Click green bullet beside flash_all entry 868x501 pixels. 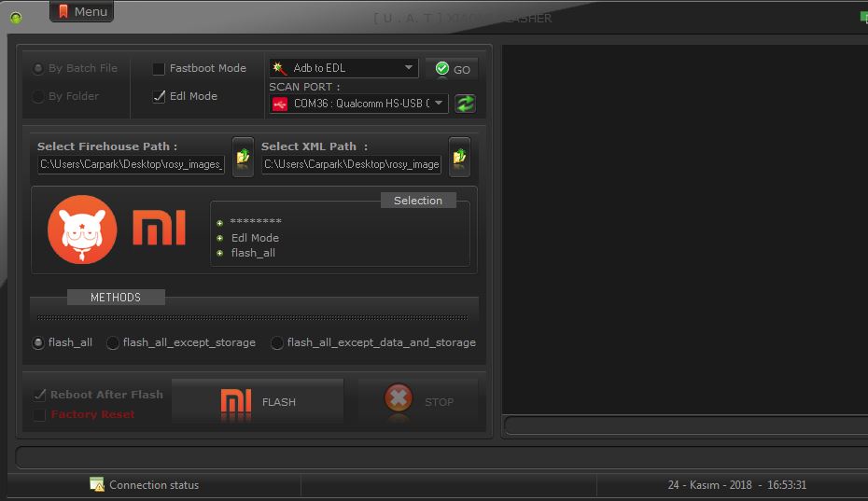[219, 253]
